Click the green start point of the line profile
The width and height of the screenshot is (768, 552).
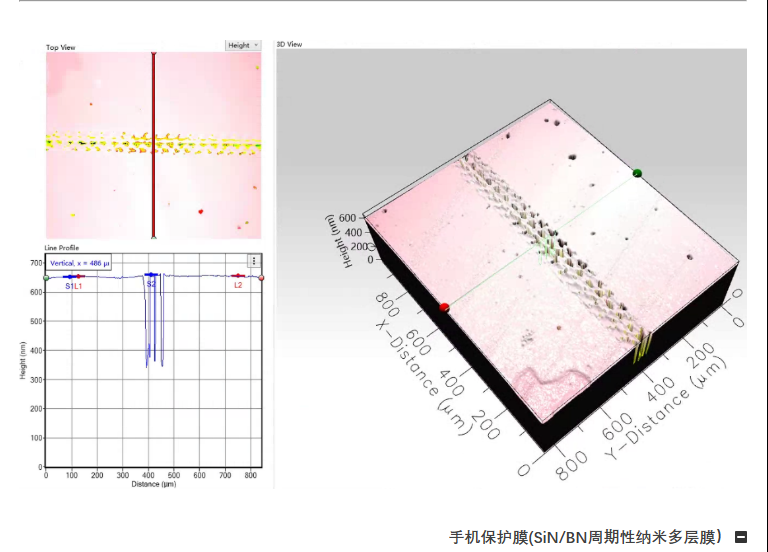[46, 278]
